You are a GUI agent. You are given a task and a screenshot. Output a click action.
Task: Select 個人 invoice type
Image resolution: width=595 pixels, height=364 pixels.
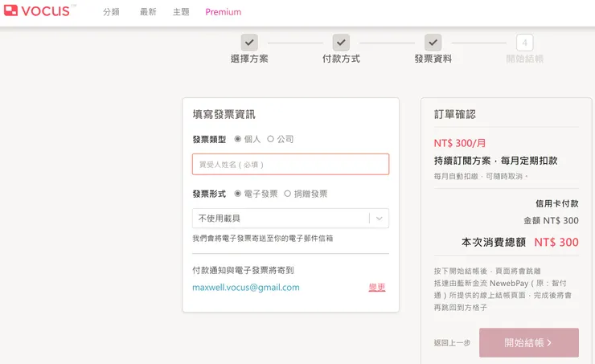237,139
